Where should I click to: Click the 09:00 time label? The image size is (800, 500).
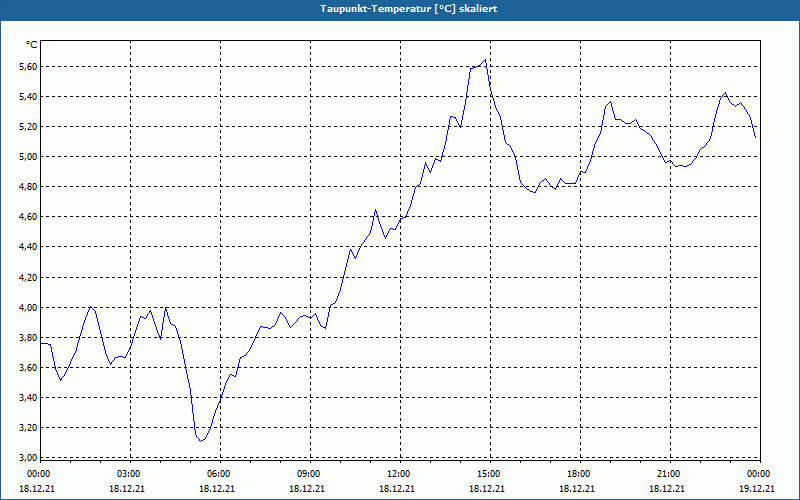[x=308, y=474]
